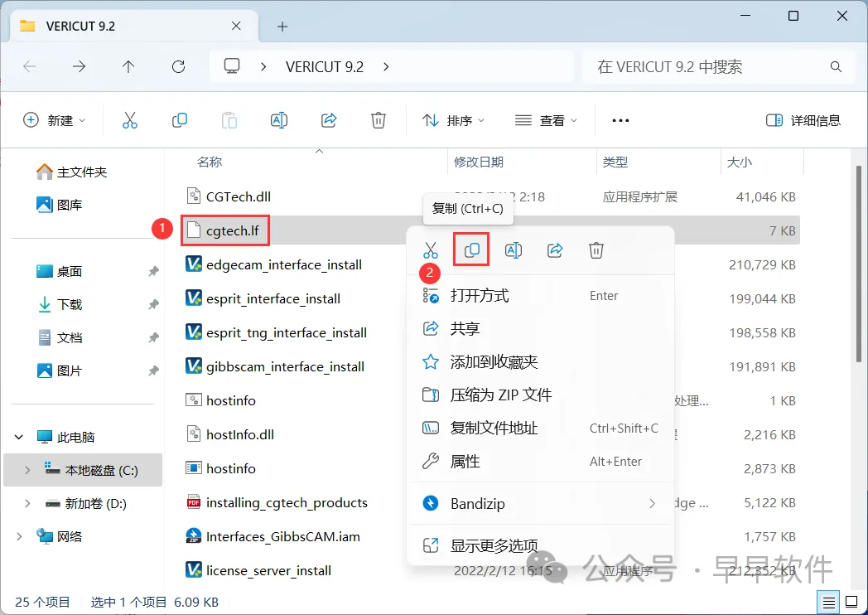868x615 pixels.
Task: Click the Share icon in the context menu
Action: coord(555,250)
